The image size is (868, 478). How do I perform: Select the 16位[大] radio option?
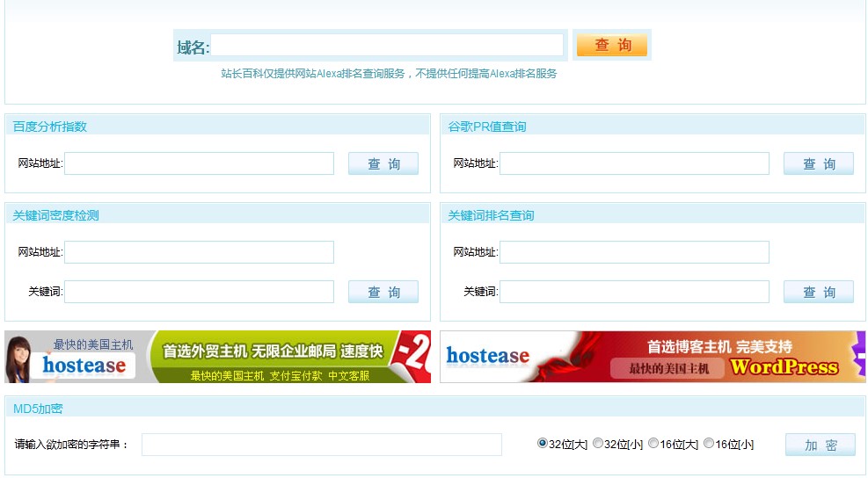tap(653, 443)
